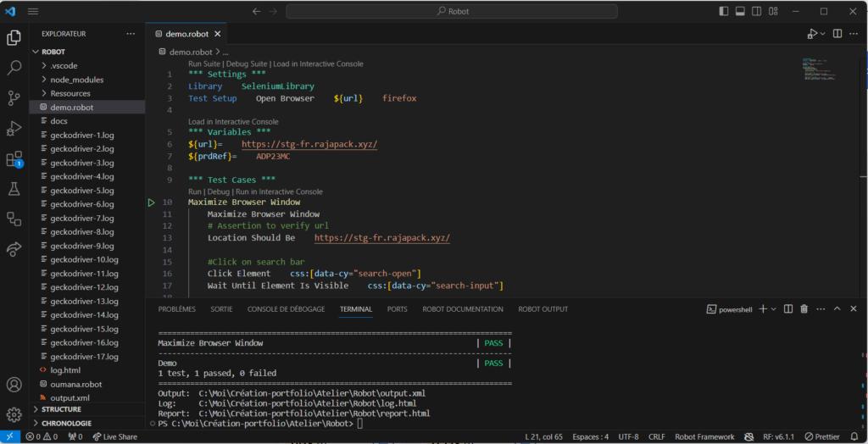Open Extensions view with update badge
Viewport: 868px width, 444px height.
click(14, 159)
